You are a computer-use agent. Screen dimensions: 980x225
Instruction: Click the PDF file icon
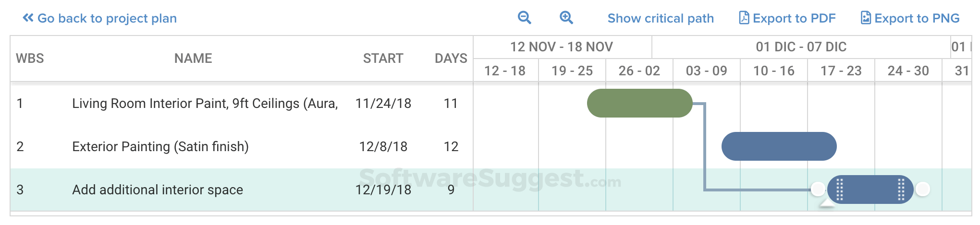point(744,18)
